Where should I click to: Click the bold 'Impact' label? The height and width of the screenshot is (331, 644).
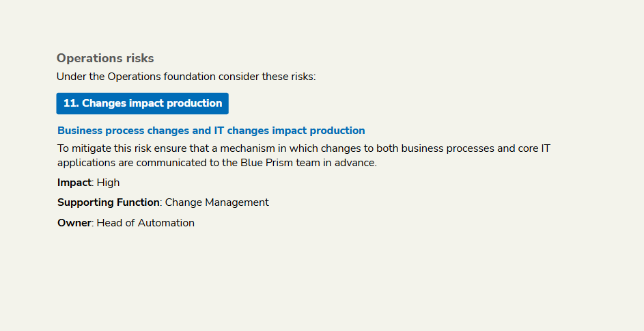tap(74, 183)
